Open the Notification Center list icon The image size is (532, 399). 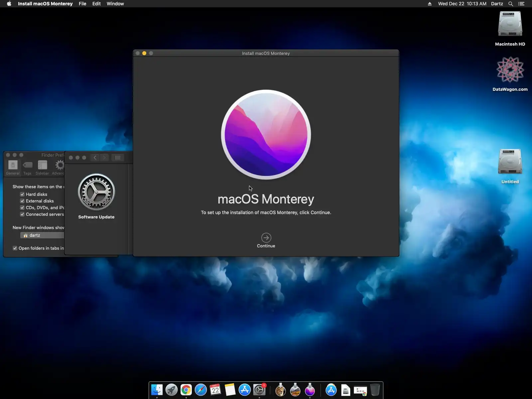click(x=521, y=4)
